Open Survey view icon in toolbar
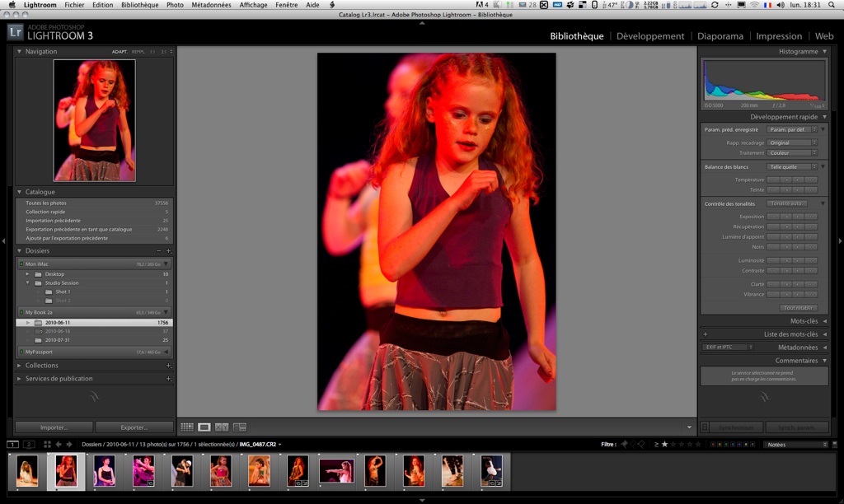Image resolution: width=844 pixels, height=504 pixels. [x=240, y=427]
